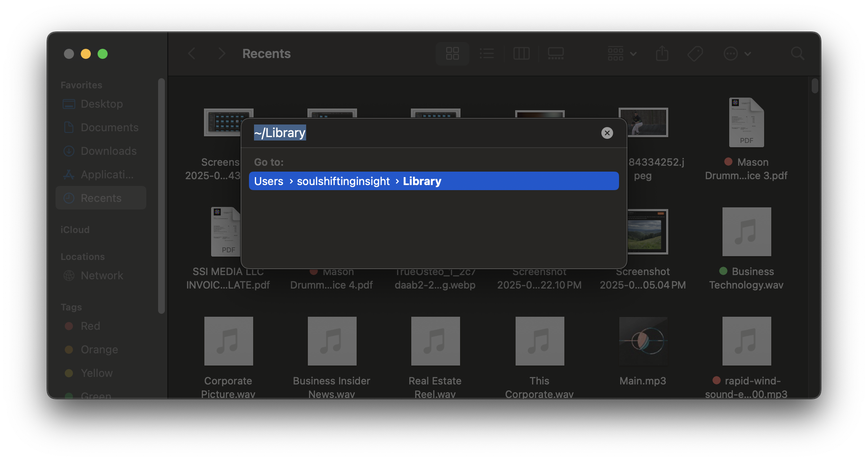Select the Main.mp3 file thumbnail
Screen dimensions: 868x461
click(x=643, y=341)
